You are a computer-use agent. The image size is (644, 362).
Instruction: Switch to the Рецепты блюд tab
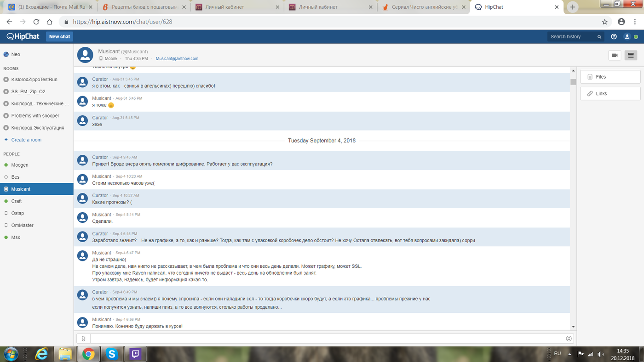pyautogui.click(x=144, y=7)
